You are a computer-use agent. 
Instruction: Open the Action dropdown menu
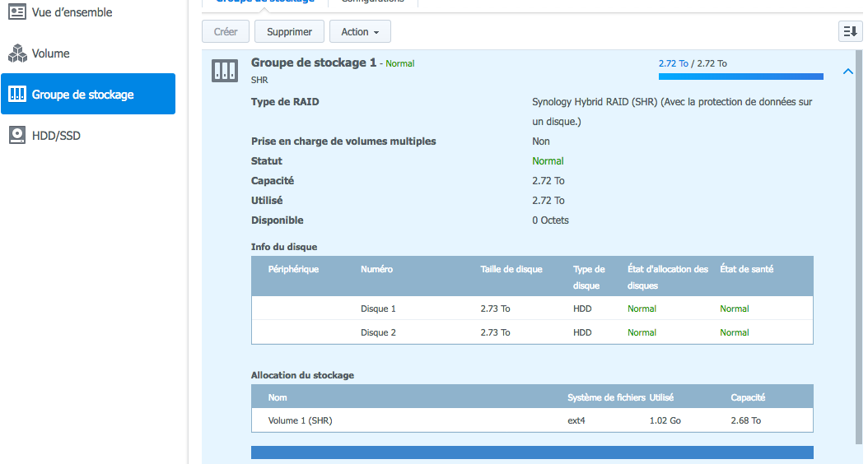pyautogui.click(x=360, y=32)
